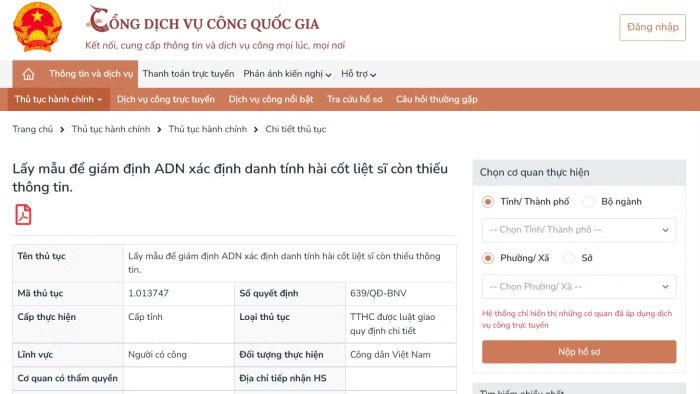Click the Cấp thực hiện label
Image resolution: width=700 pixels, height=394 pixels.
[46, 317]
